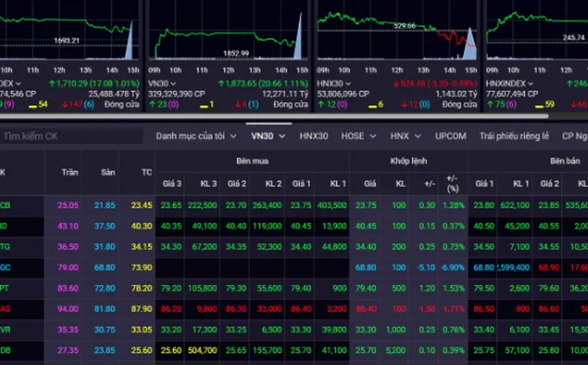Switch to the HNX30 tab
Image resolution: width=588 pixels, height=365 pixels.
tap(314, 135)
